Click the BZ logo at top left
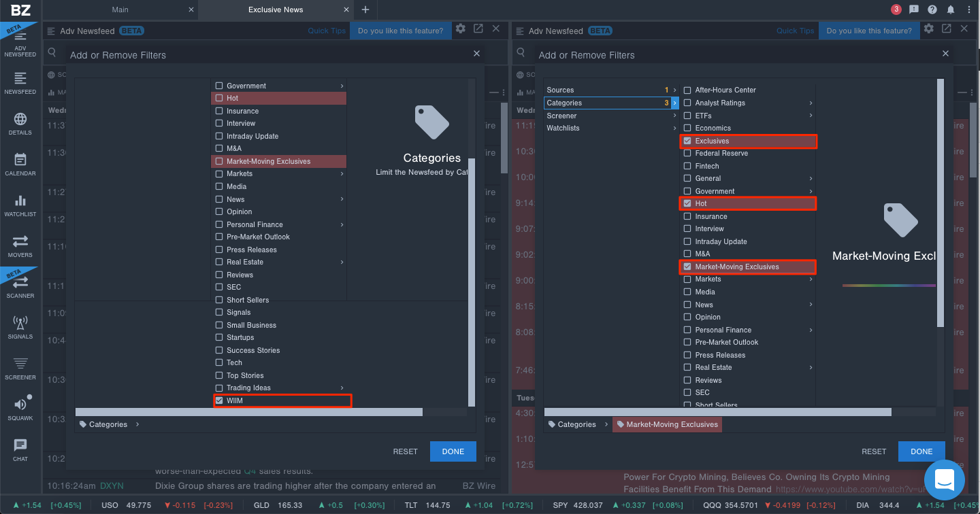Screen dimensions: 980x514 [x=20, y=10]
